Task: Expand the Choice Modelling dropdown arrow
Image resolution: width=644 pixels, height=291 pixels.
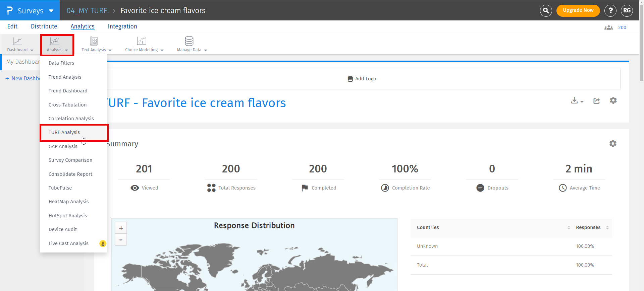Action: [162, 50]
